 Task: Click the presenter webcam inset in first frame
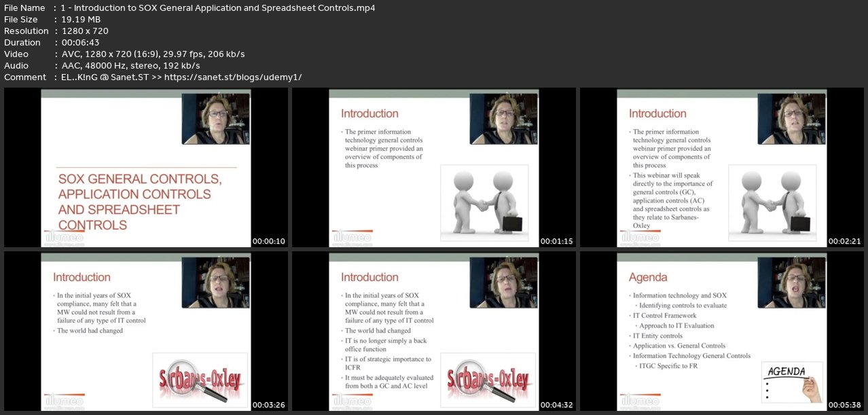216,119
